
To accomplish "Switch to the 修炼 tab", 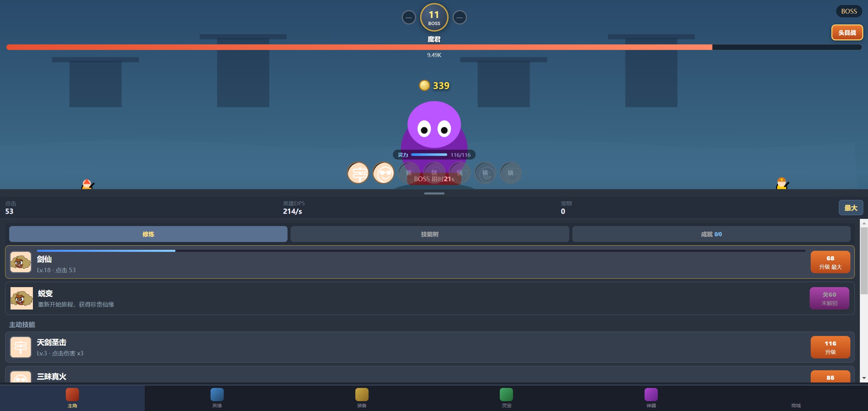I will click(148, 234).
